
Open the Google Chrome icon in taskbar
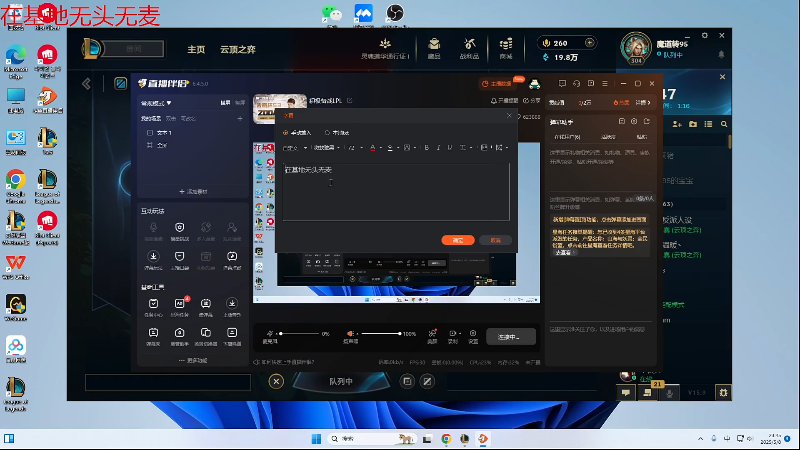[x=446, y=439]
